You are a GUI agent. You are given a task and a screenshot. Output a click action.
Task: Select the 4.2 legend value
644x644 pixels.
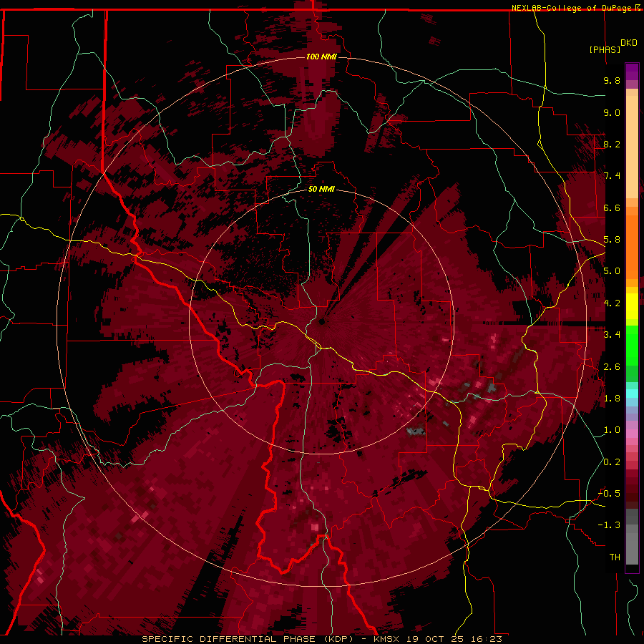tap(612, 303)
